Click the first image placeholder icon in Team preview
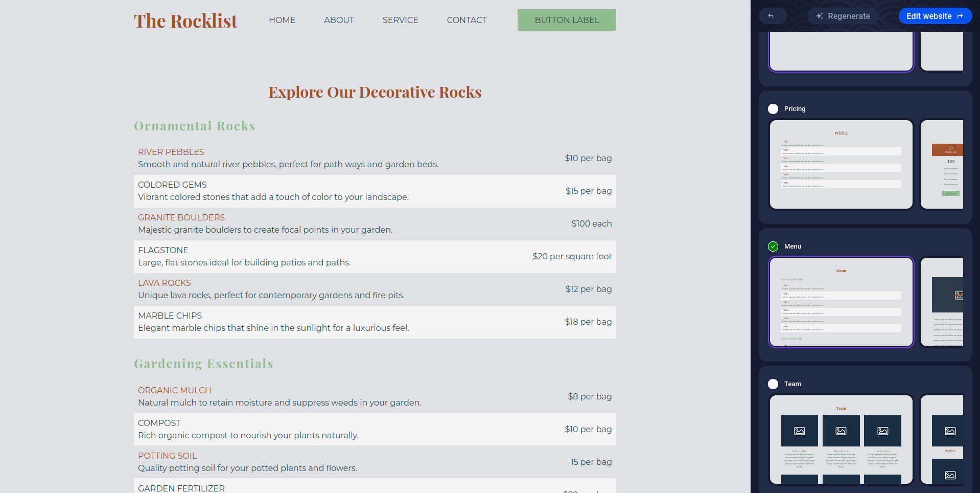The image size is (980, 493). pyautogui.click(x=800, y=431)
